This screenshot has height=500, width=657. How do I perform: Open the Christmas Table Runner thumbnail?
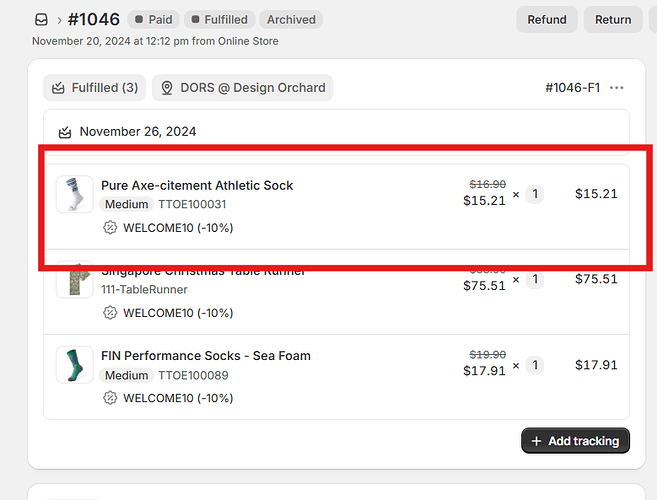[74, 280]
